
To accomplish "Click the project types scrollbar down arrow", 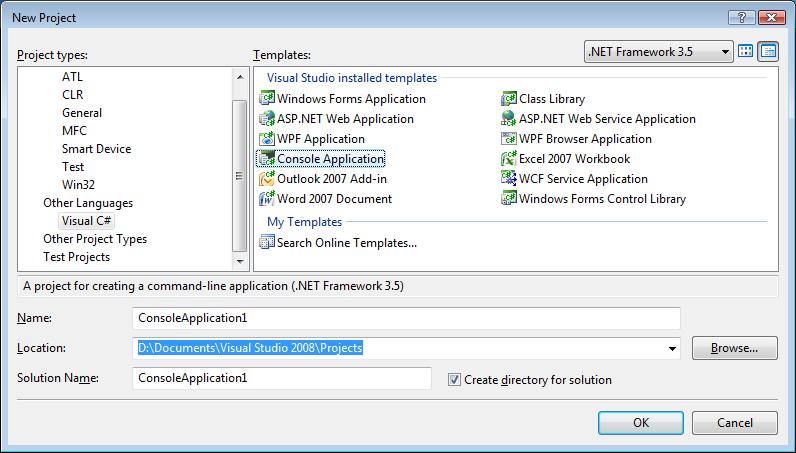I will (240, 262).
